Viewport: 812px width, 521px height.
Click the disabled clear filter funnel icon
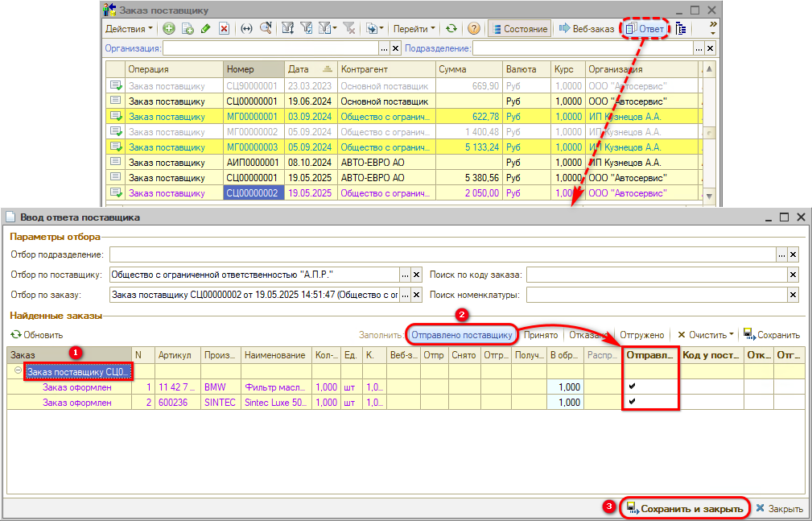pyautogui.click(x=349, y=28)
